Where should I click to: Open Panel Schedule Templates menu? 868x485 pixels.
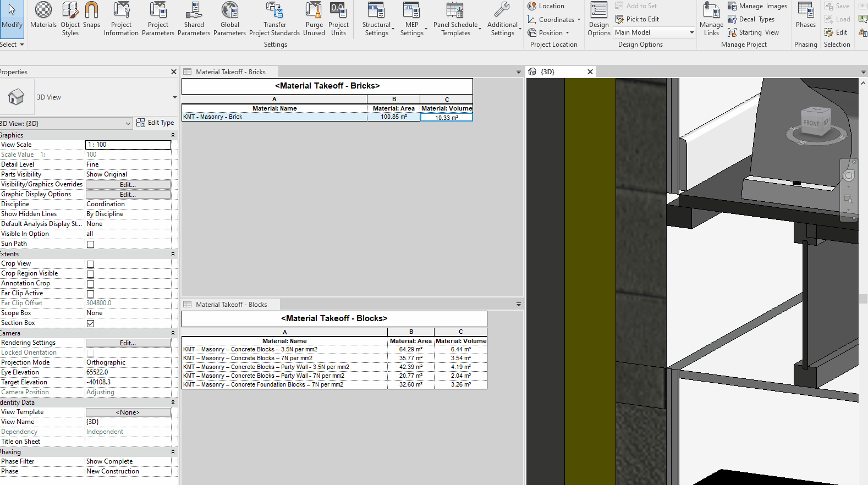(x=456, y=19)
